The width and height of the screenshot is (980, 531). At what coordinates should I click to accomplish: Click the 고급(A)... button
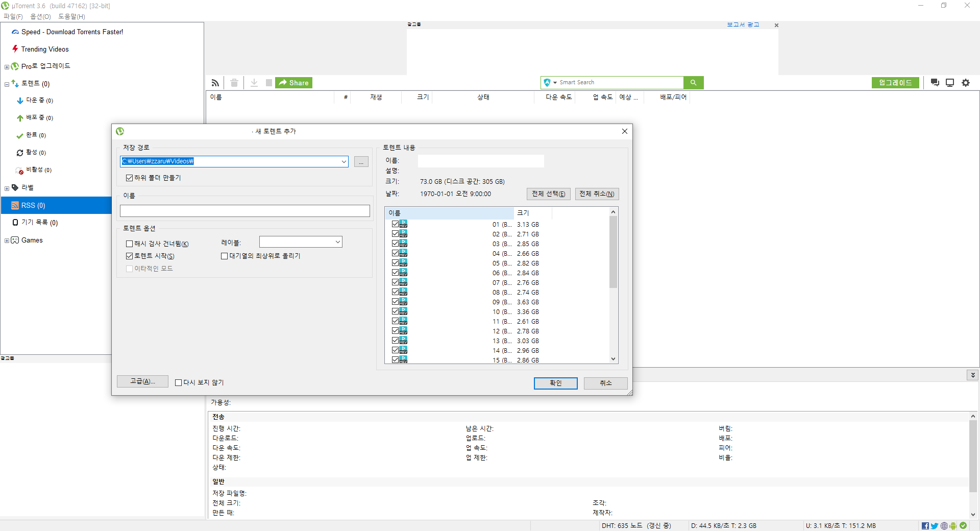[x=142, y=381]
